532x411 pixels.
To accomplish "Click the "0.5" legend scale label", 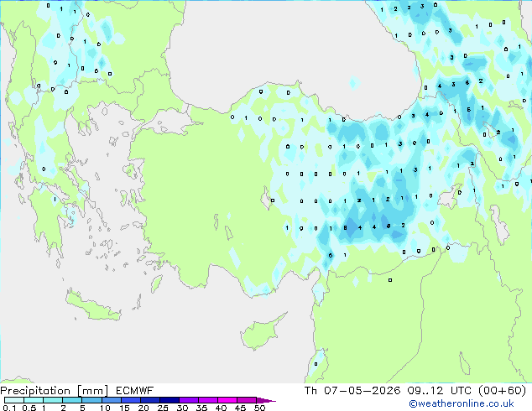I will coord(29,408).
